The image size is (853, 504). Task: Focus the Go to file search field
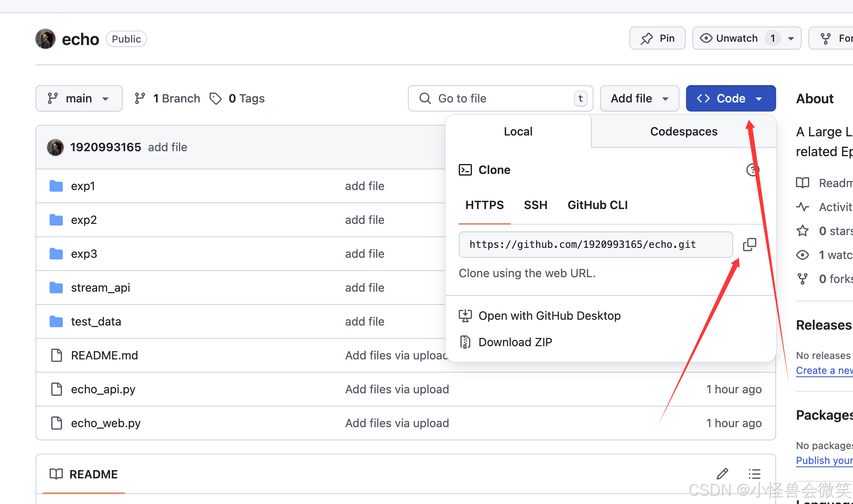(x=500, y=98)
